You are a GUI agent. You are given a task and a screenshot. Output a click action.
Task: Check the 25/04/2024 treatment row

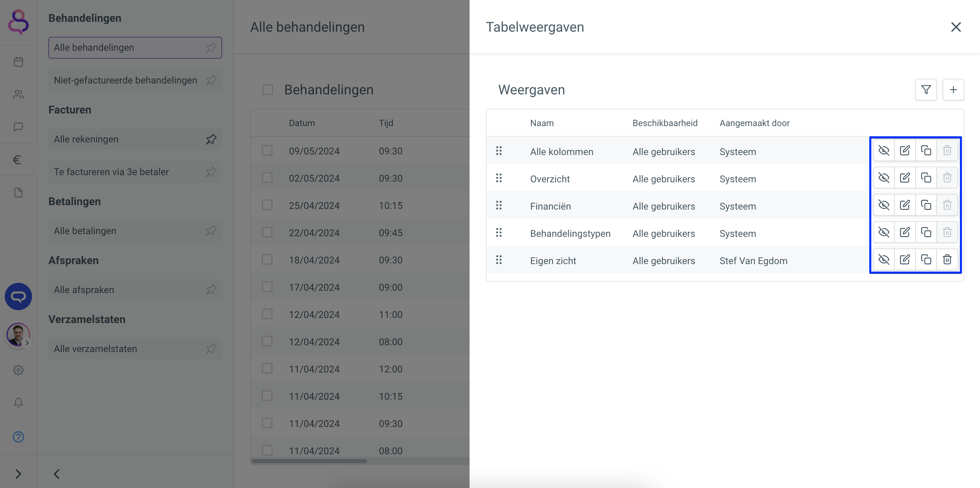click(x=267, y=205)
